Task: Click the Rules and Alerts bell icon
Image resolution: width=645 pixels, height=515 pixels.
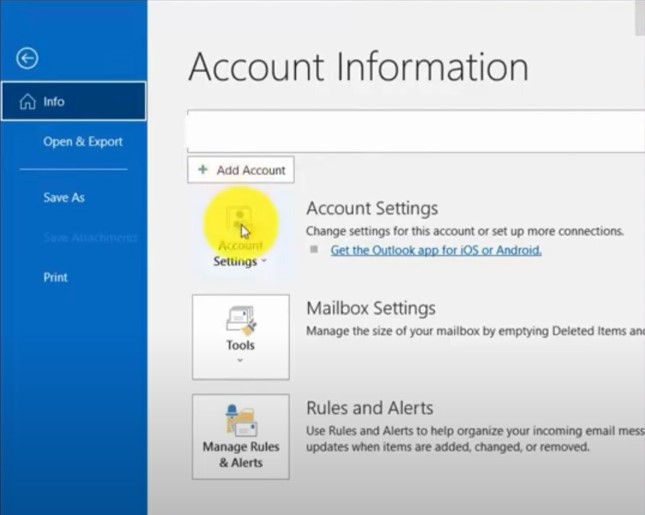Action: point(241,420)
